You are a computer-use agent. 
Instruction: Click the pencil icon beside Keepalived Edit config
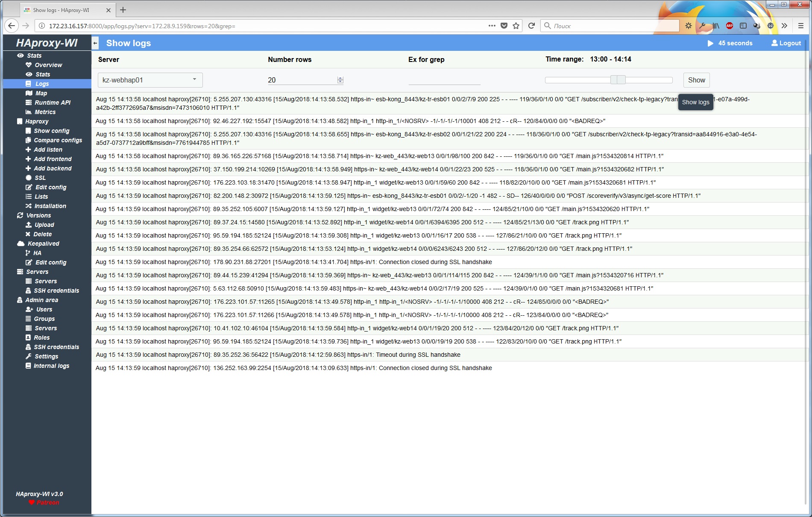pyautogui.click(x=29, y=262)
